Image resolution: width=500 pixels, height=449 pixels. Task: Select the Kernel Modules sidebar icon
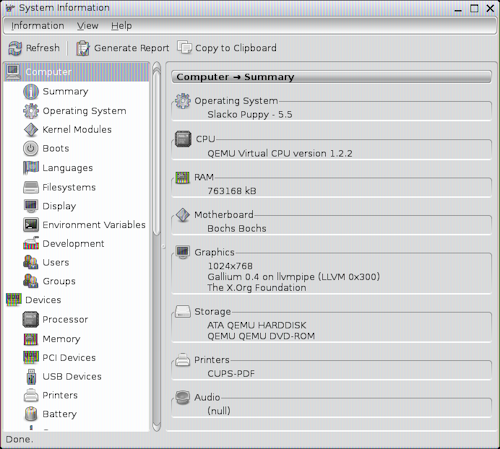[x=31, y=130]
